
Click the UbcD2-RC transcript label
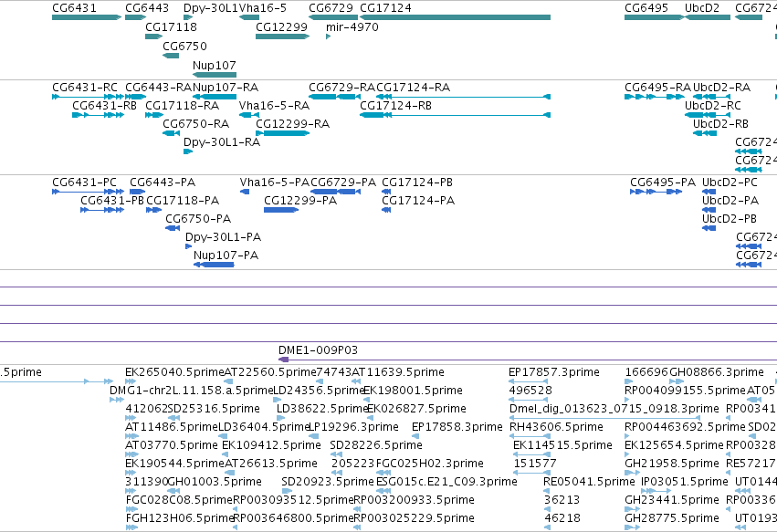click(712, 106)
